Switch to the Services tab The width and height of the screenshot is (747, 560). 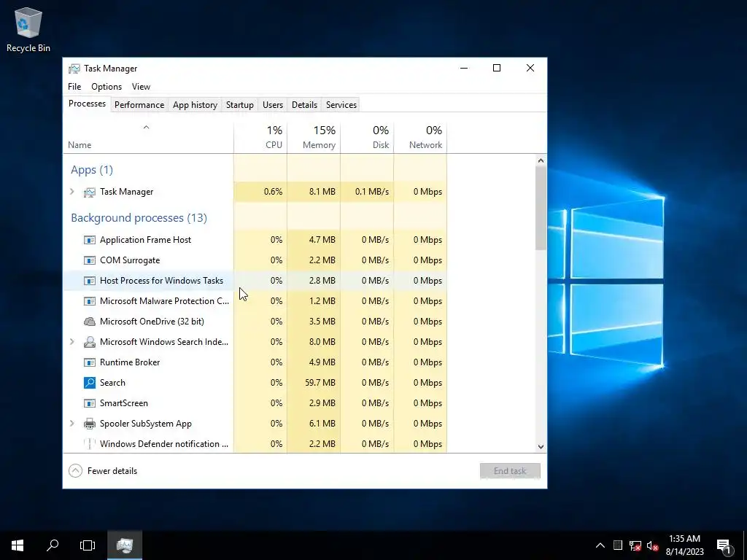[x=341, y=105]
